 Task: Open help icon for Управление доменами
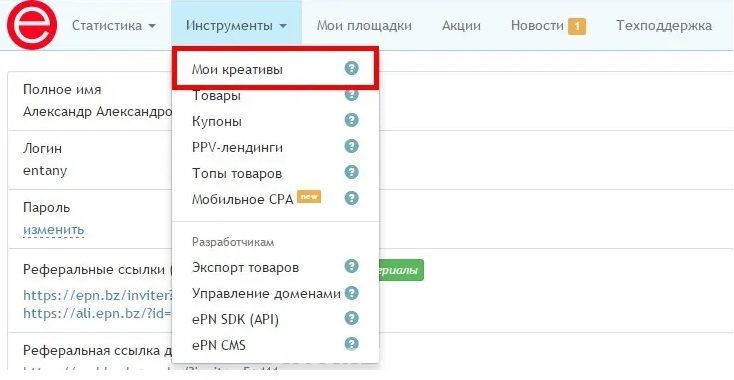click(352, 293)
